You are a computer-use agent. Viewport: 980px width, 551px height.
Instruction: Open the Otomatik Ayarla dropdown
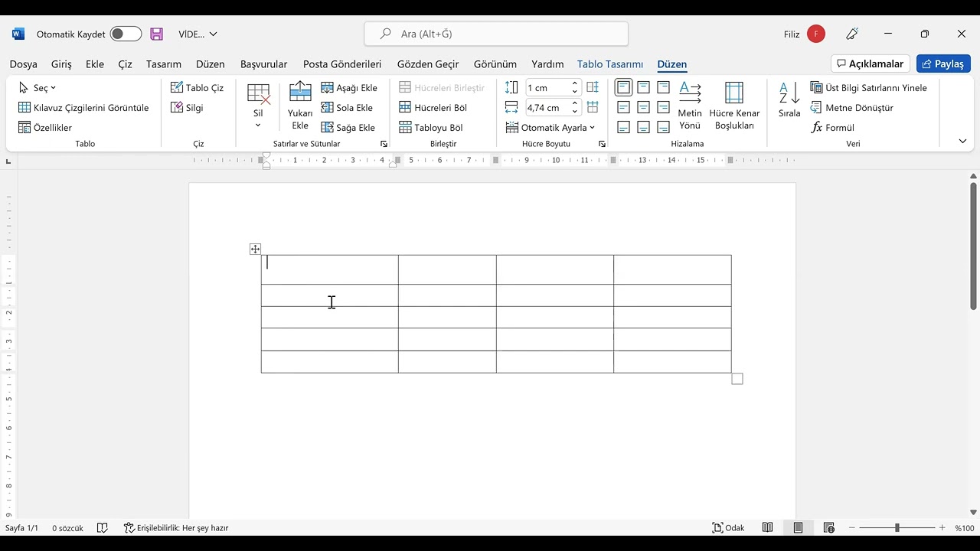click(550, 128)
